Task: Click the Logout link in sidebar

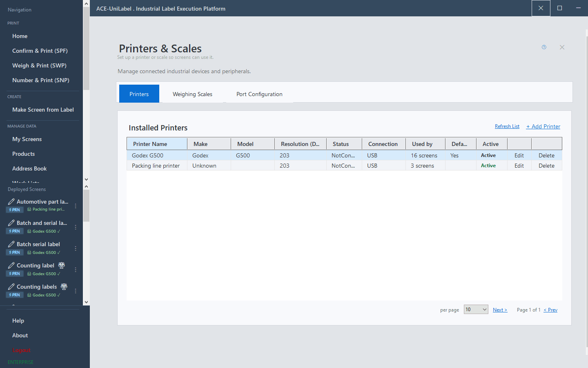Action: pyautogui.click(x=21, y=350)
